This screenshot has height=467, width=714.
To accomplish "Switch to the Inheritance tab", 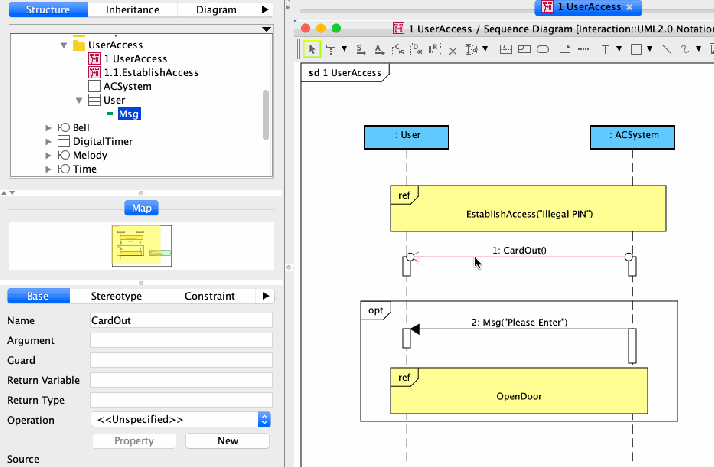I will coord(132,9).
